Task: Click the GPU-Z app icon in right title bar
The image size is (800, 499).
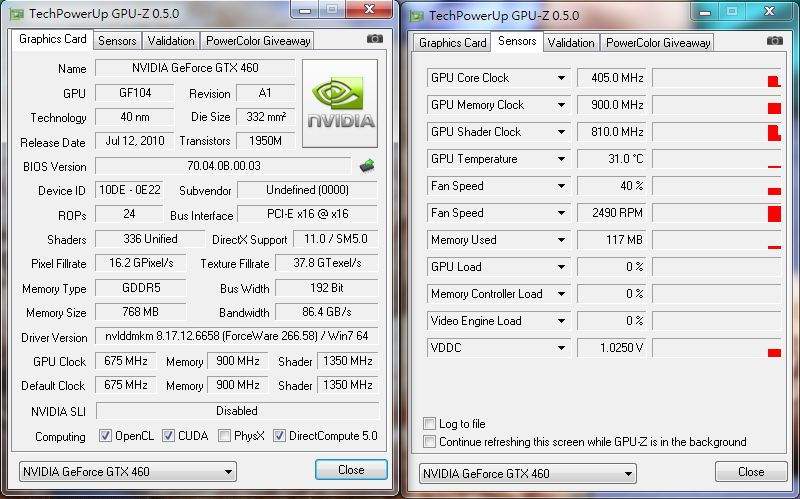Action: coord(416,16)
